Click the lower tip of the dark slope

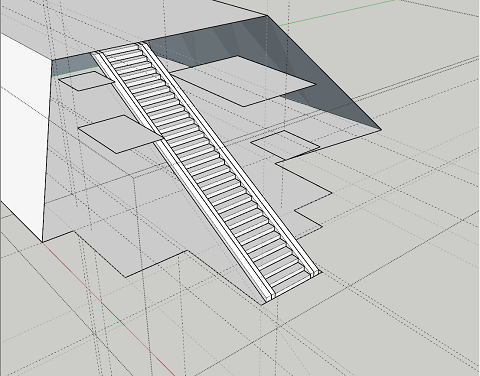[x=381, y=129]
